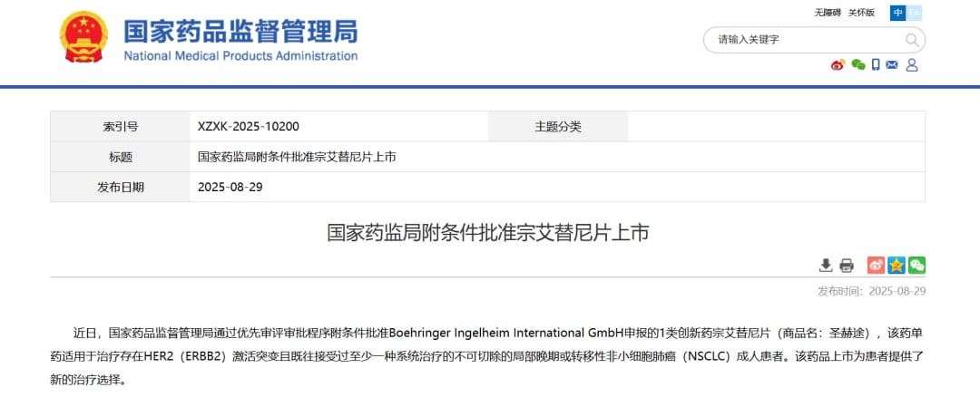980x397 pixels.
Task: Click the search magnifier icon
Action: 912,41
